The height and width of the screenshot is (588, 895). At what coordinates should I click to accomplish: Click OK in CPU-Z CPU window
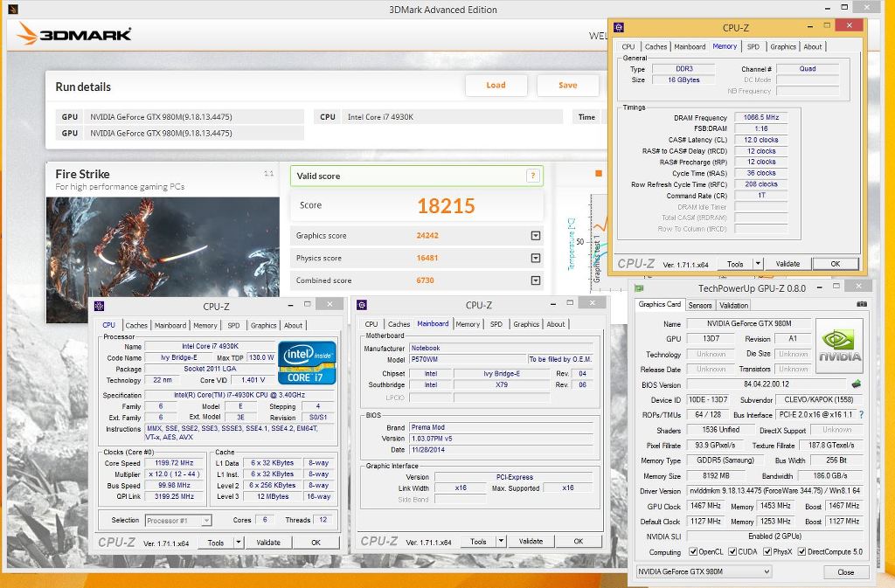pyautogui.click(x=316, y=543)
